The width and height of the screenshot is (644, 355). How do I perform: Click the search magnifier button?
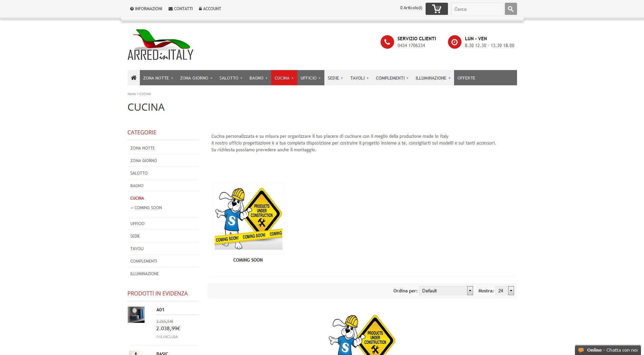[511, 9]
